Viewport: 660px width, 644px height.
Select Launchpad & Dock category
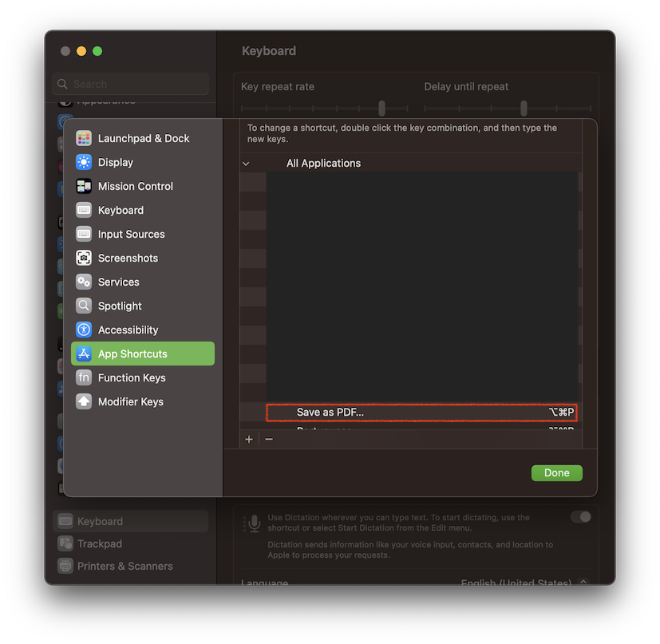[x=143, y=138]
